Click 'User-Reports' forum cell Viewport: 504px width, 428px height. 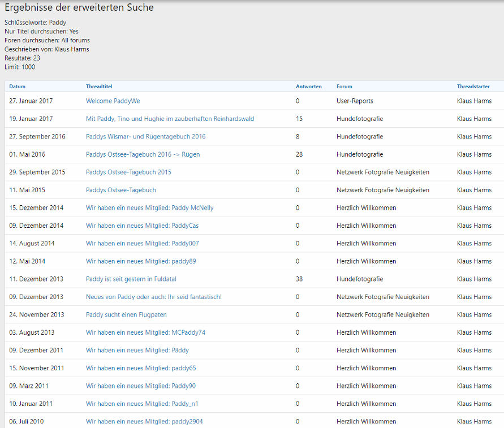point(355,101)
